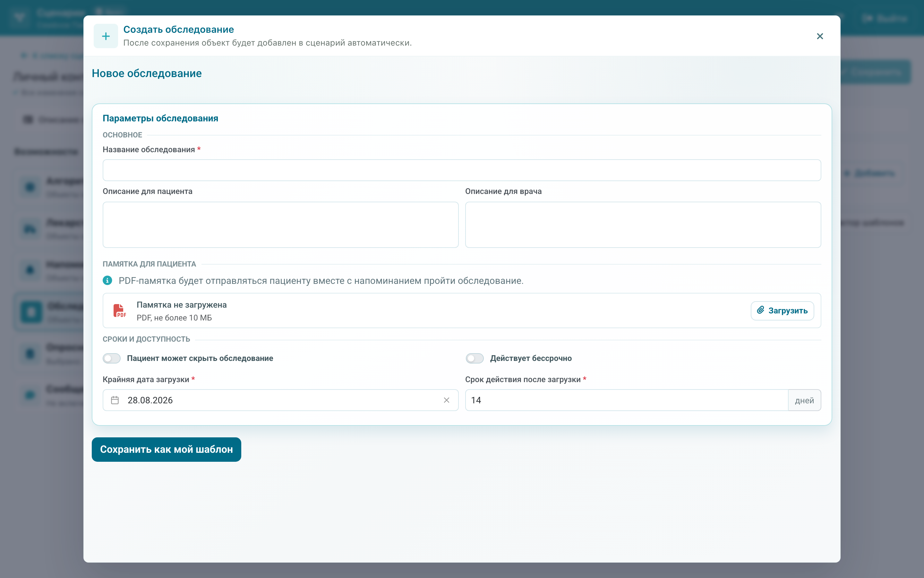Click СРОКИ И ДОСТУПНОСТЬ section label
This screenshot has width=924, height=578.
tap(146, 339)
